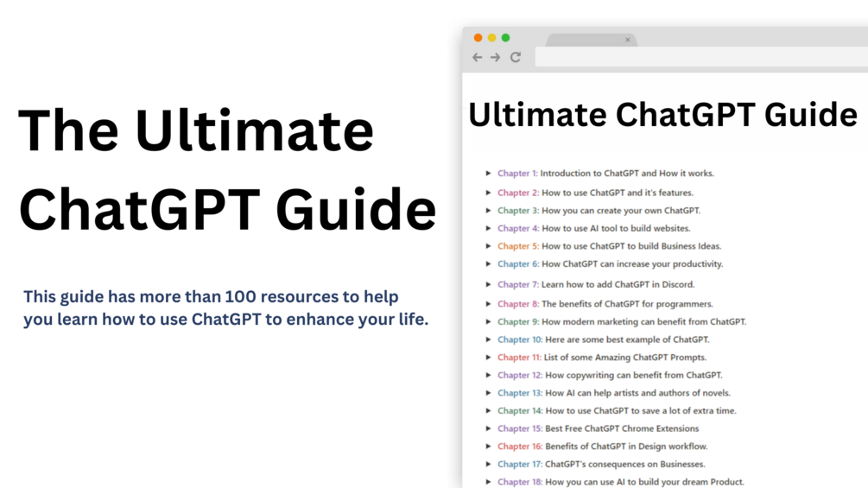Expand Chapter 17 toggle arrow

click(488, 464)
